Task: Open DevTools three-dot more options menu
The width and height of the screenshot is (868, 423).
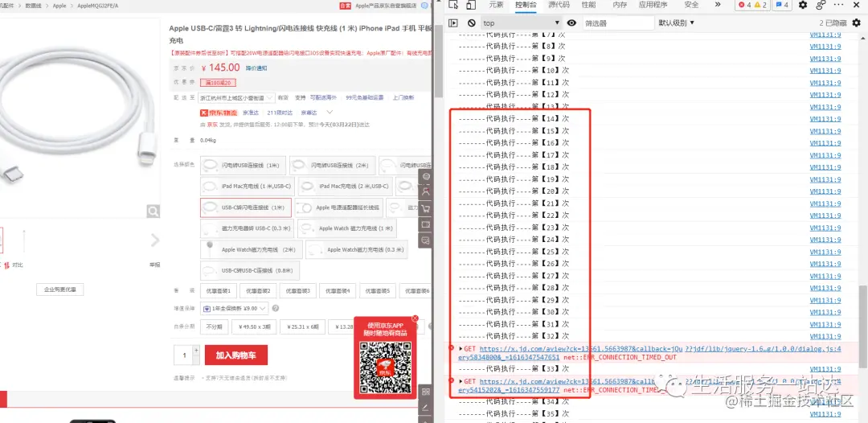Action: pos(838,5)
